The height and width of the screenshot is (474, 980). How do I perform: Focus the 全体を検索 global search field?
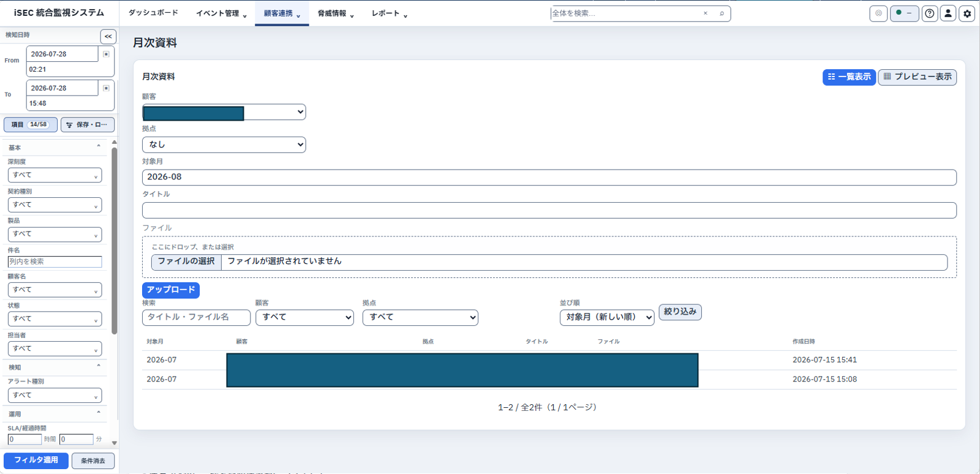click(x=625, y=13)
